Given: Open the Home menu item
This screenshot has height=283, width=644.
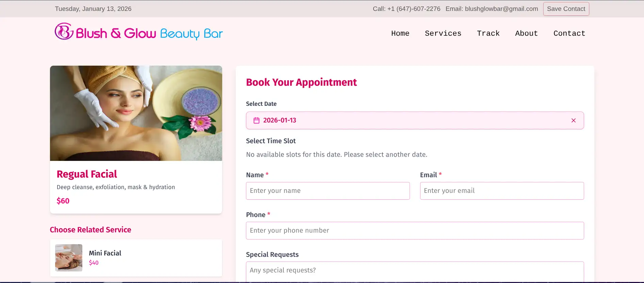Looking at the screenshot, I should click(400, 33).
